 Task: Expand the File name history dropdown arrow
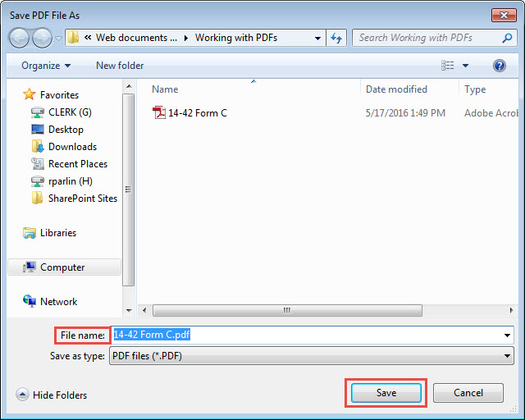(x=507, y=335)
